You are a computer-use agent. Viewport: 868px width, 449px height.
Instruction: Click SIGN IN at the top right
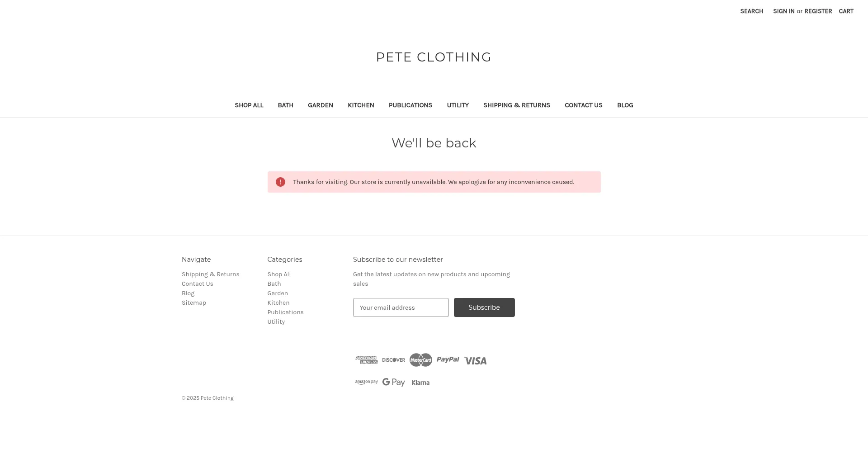coord(783,11)
